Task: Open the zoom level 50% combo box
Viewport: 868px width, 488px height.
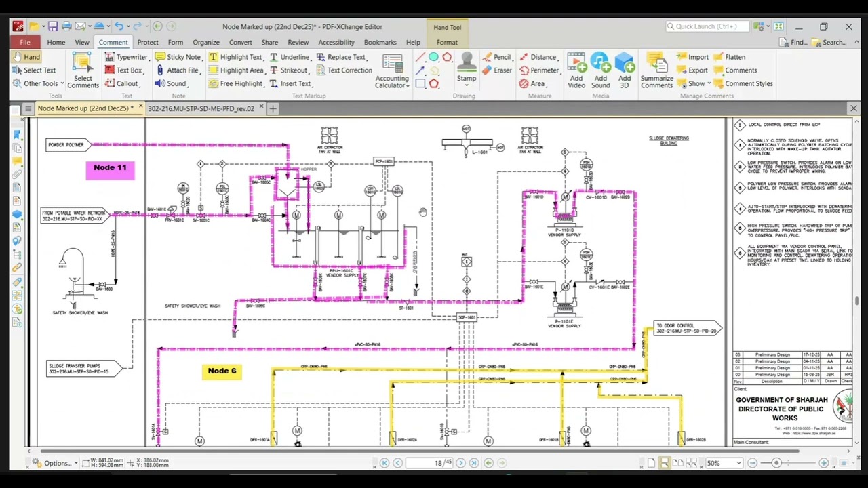Action: tap(723, 463)
